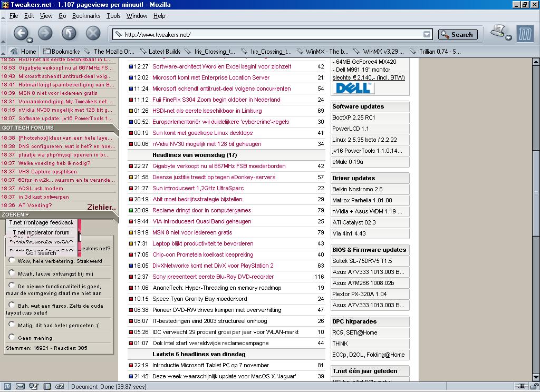Screen dimensions: 540x392
Task: Open 'Ziehier..' forum link
Action: point(101,207)
